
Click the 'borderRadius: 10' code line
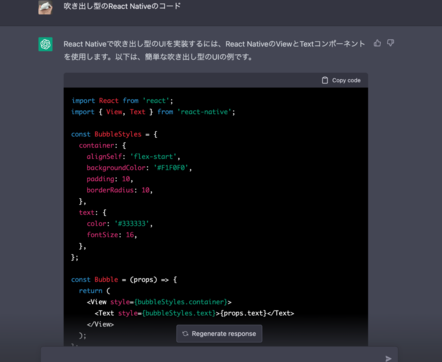120,190
